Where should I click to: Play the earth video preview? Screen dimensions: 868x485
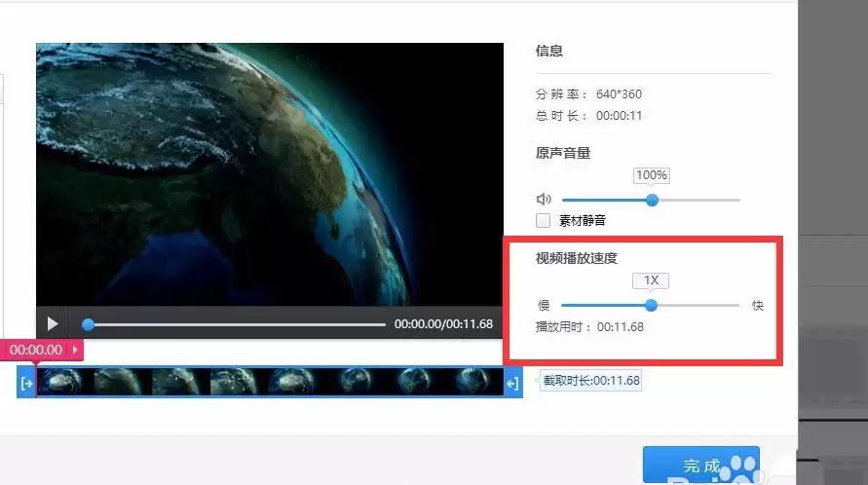point(53,324)
